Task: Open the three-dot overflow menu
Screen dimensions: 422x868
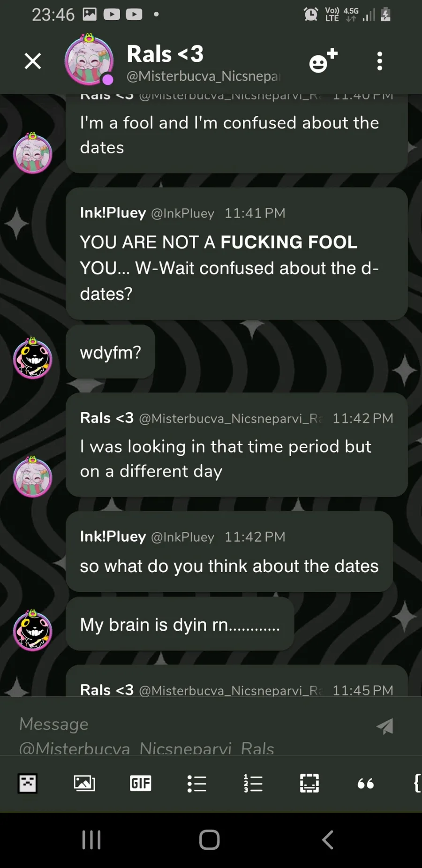Action: pos(380,61)
